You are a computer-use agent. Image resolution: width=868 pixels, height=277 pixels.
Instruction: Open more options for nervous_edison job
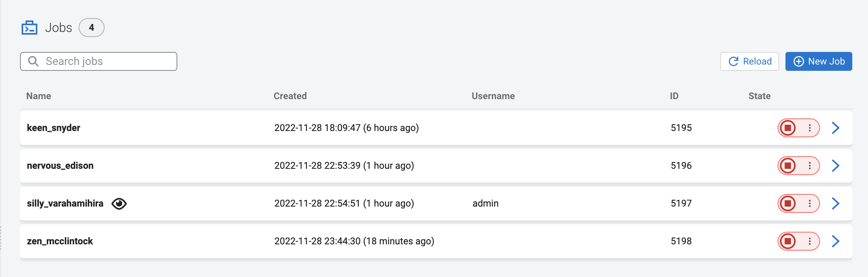pyautogui.click(x=810, y=166)
